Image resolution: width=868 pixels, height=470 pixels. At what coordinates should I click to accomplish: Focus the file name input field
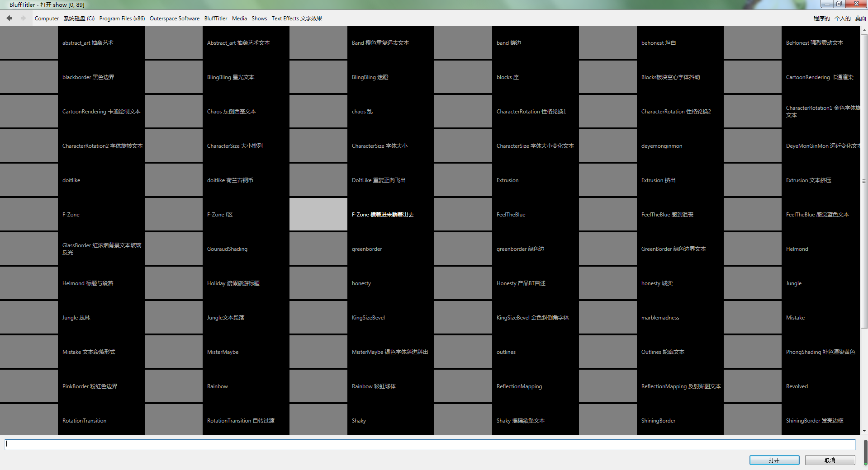pyautogui.click(x=430, y=445)
